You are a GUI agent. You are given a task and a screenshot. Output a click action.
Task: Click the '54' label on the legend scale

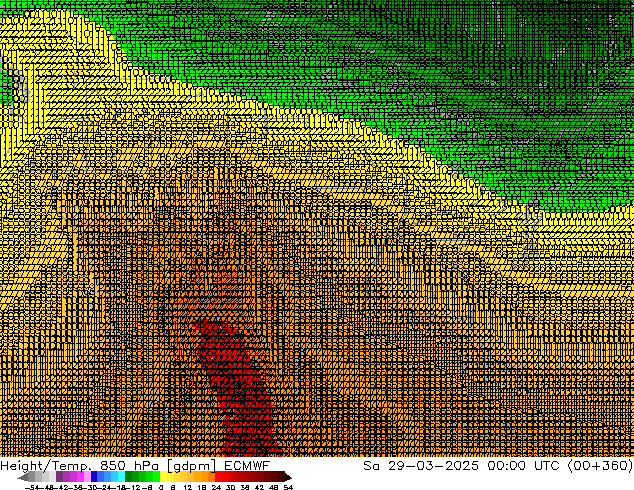(288, 487)
